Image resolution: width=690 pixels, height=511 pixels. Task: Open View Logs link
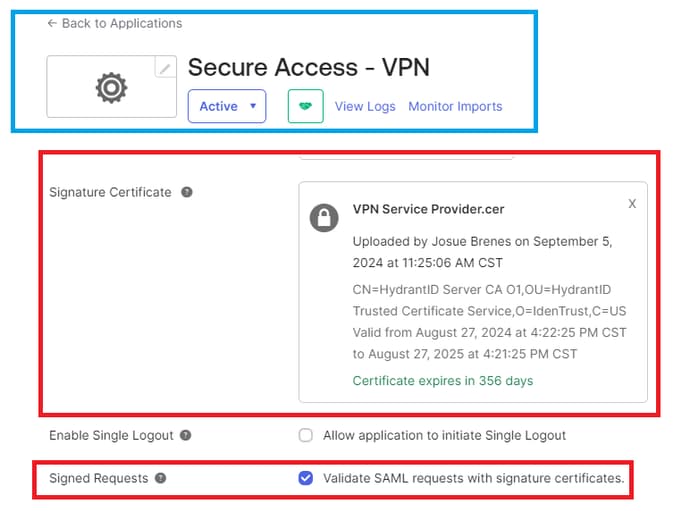point(365,107)
